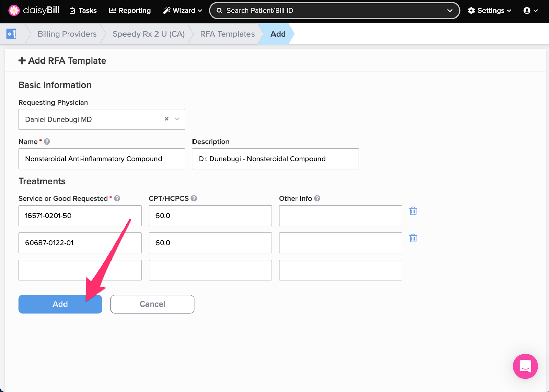This screenshot has width=549, height=392.
Task: Click the empty third row service field
Action: (x=80, y=270)
